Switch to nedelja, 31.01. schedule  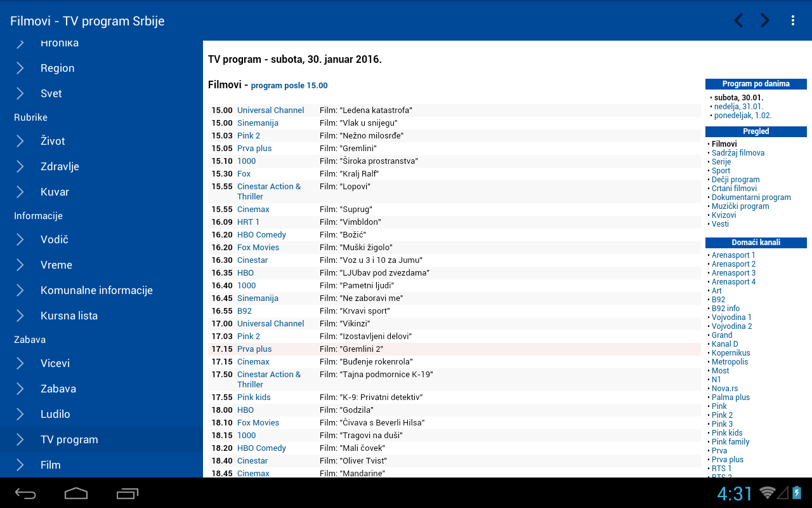(738, 107)
